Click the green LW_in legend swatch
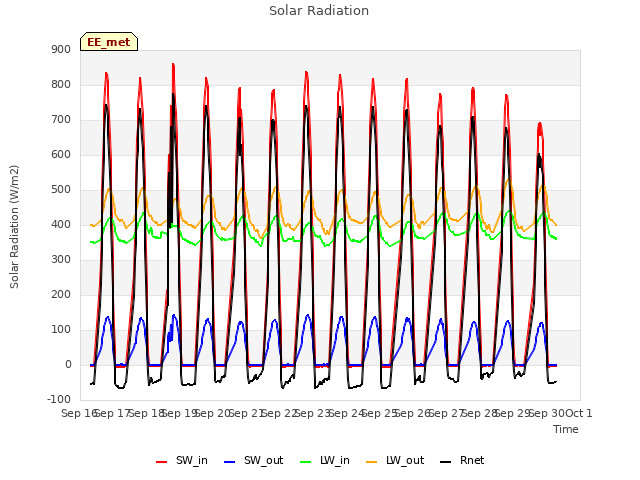This screenshot has height=480, width=640. (306, 462)
